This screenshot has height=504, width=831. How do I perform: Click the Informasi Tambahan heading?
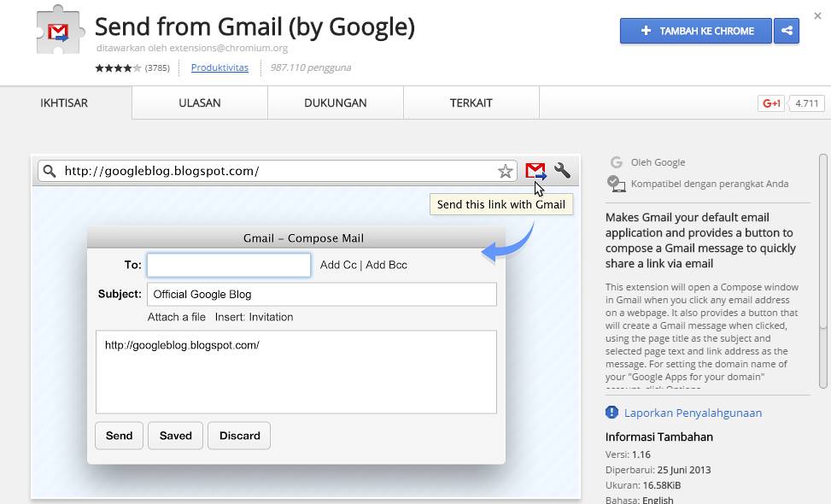pos(658,437)
